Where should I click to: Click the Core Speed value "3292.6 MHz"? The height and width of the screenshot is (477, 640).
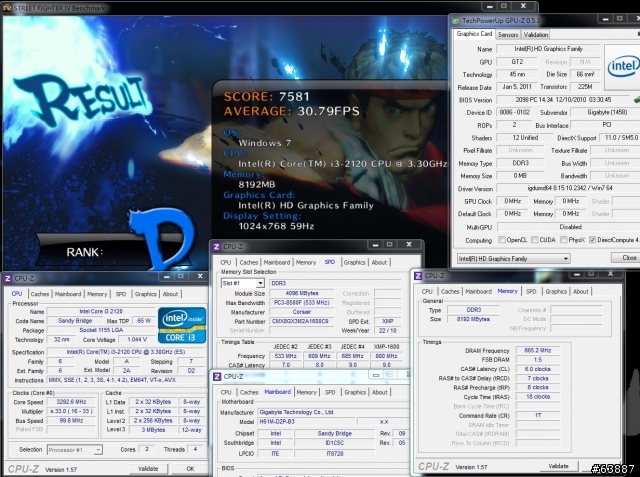[71, 402]
